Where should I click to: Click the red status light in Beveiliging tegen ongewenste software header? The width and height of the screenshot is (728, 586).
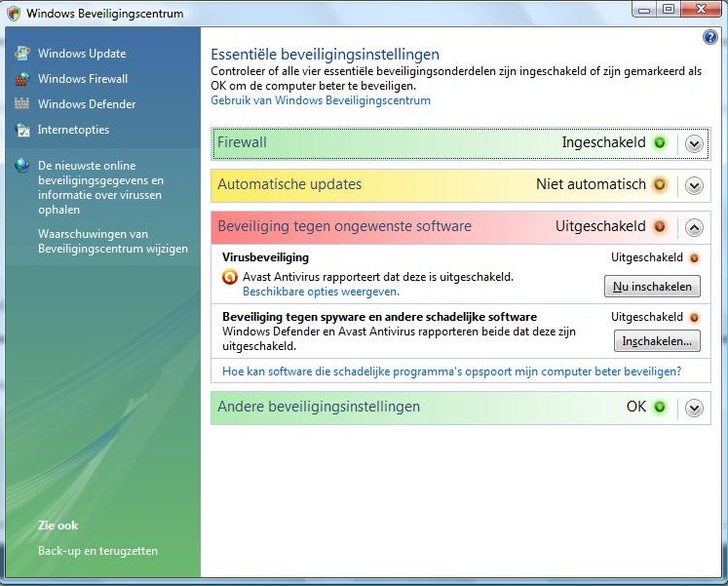point(660,226)
